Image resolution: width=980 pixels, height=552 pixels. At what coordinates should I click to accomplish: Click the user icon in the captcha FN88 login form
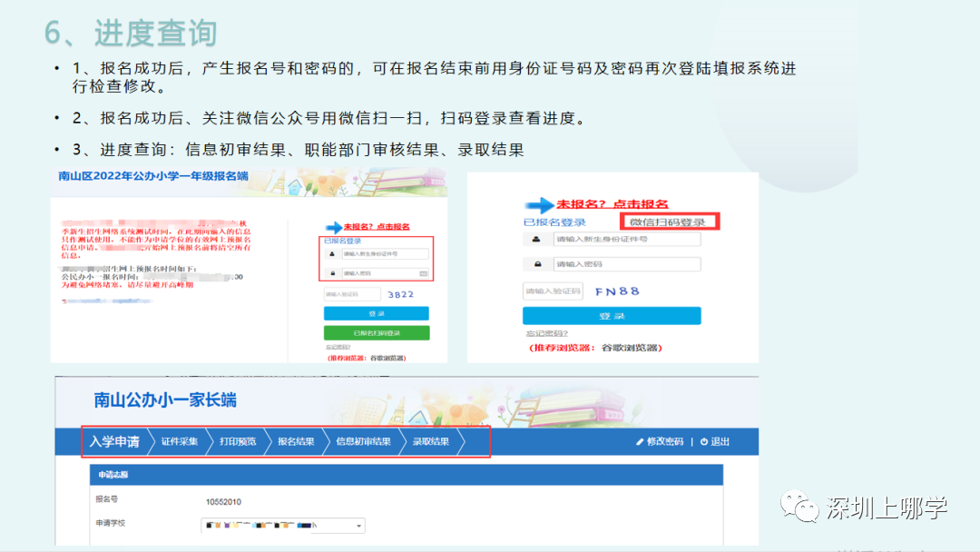(536, 239)
